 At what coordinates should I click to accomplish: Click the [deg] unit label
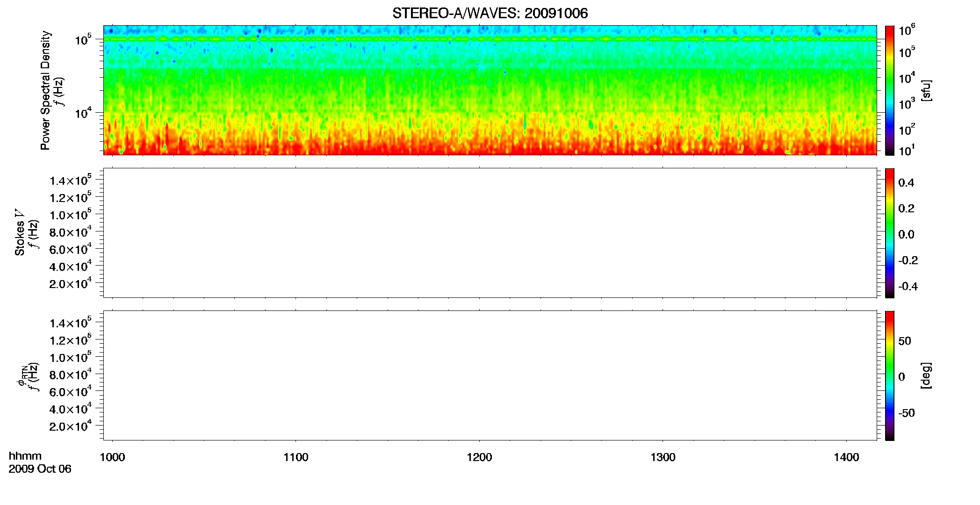point(926,375)
